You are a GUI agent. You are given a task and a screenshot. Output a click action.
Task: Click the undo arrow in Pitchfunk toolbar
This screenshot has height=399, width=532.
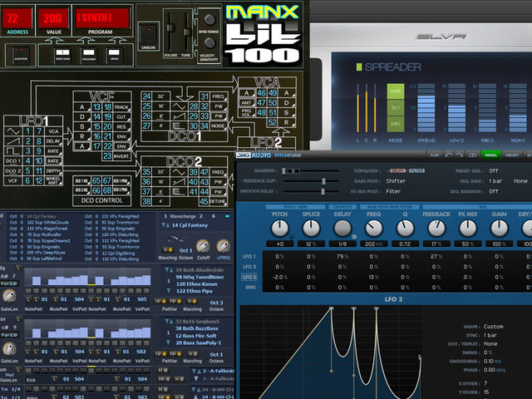tap(449, 155)
